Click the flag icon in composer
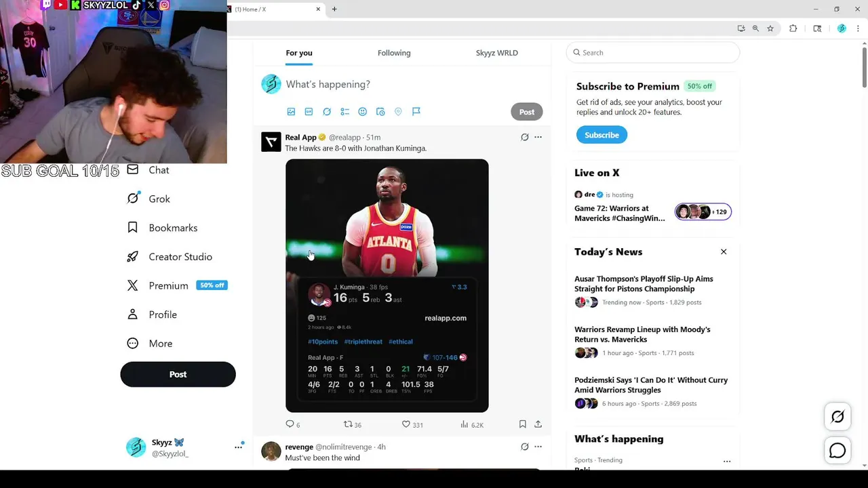868x488 pixels. coord(416,112)
